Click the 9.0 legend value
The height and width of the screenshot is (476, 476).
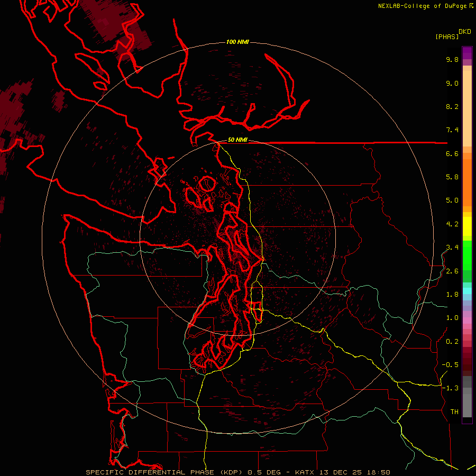click(x=452, y=83)
